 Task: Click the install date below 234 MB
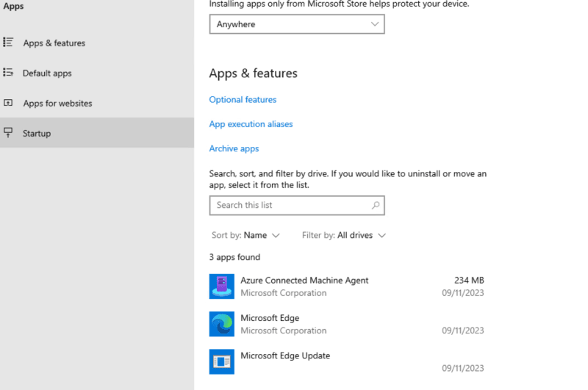(463, 293)
